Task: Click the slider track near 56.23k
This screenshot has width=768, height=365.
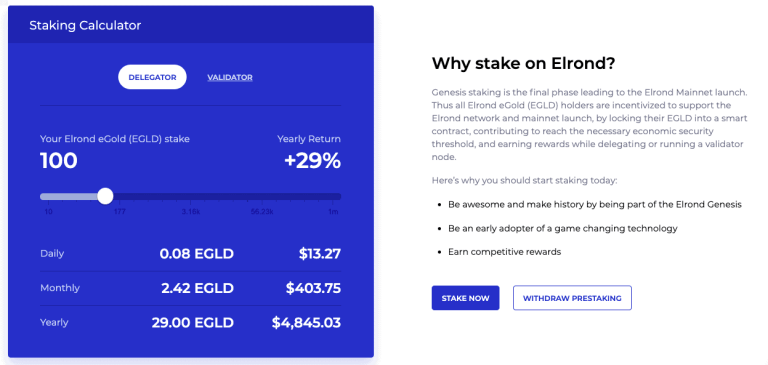Action: click(264, 196)
